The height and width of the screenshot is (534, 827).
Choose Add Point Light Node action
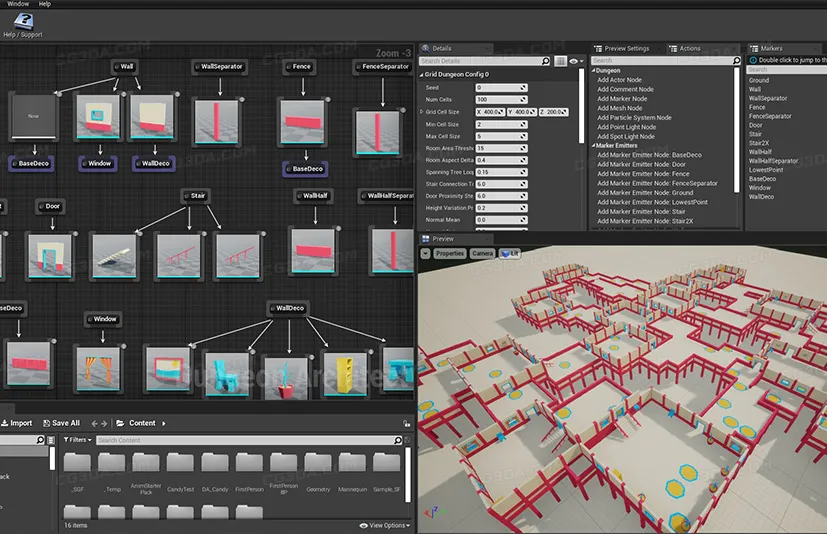pyautogui.click(x=626, y=127)
